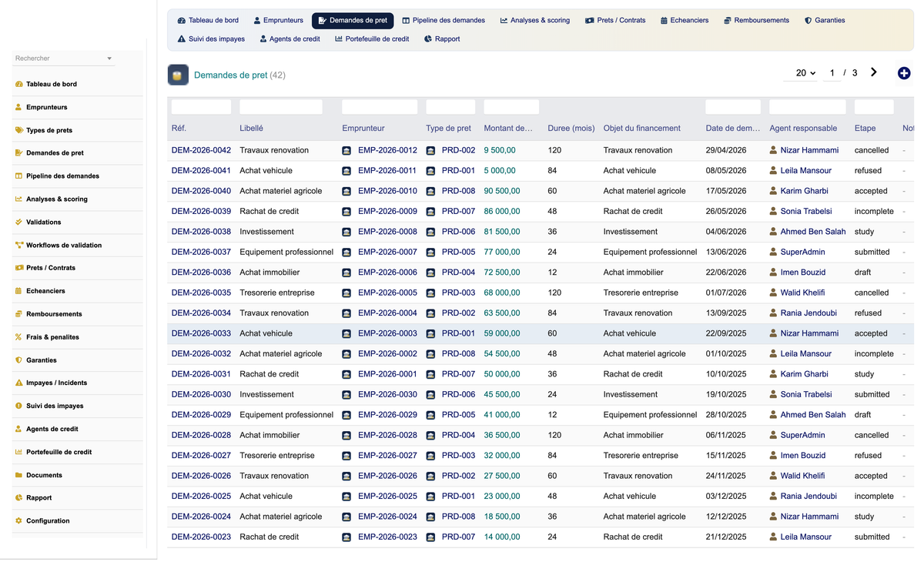Open agent Walid Khelifi in DEM-2026-0035 row
This screenshot has height=572, width=924.
point(802,293)
